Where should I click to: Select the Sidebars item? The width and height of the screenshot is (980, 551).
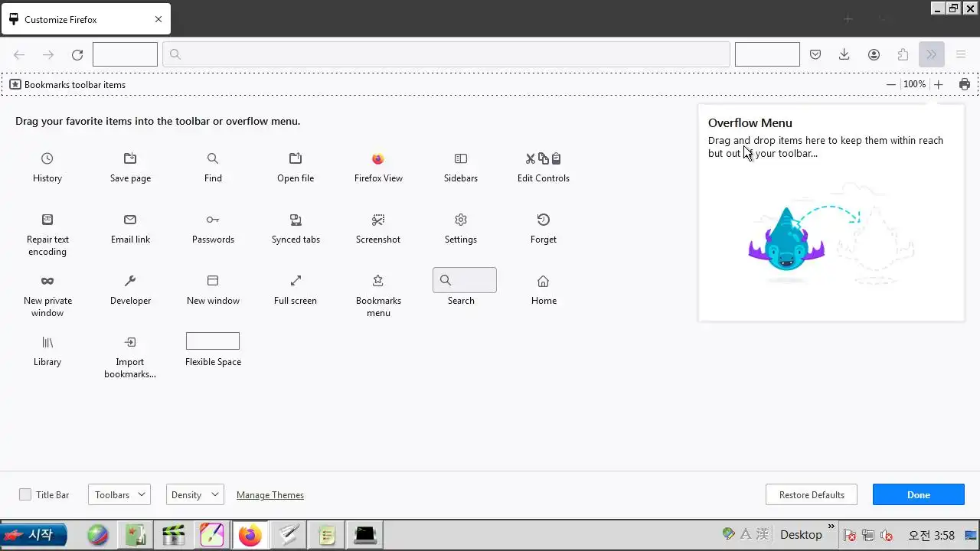point(461,167)
